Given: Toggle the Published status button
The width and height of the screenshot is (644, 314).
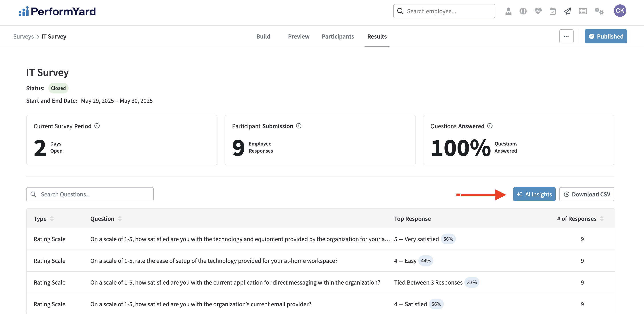Looking at the screenshot, I should 605,37.
